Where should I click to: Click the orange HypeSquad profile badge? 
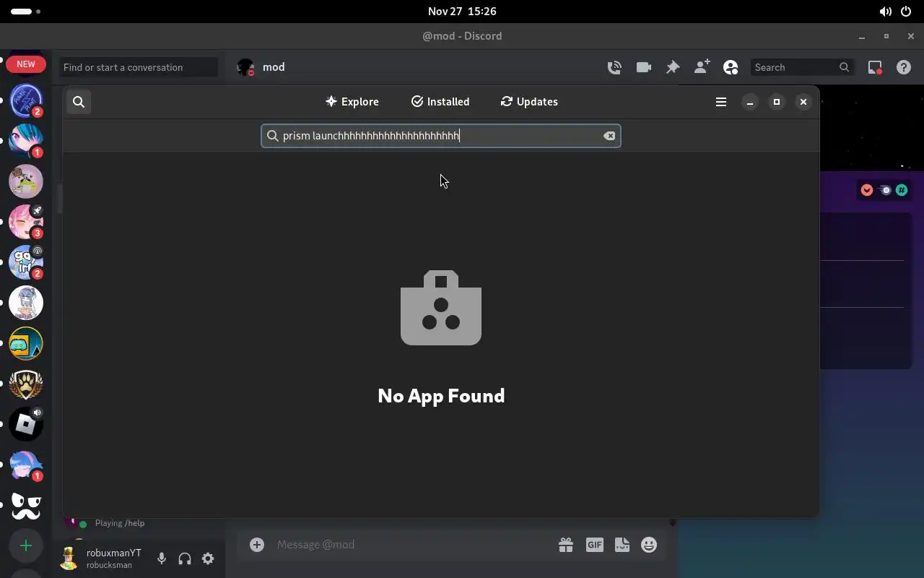tap(867, 190)
